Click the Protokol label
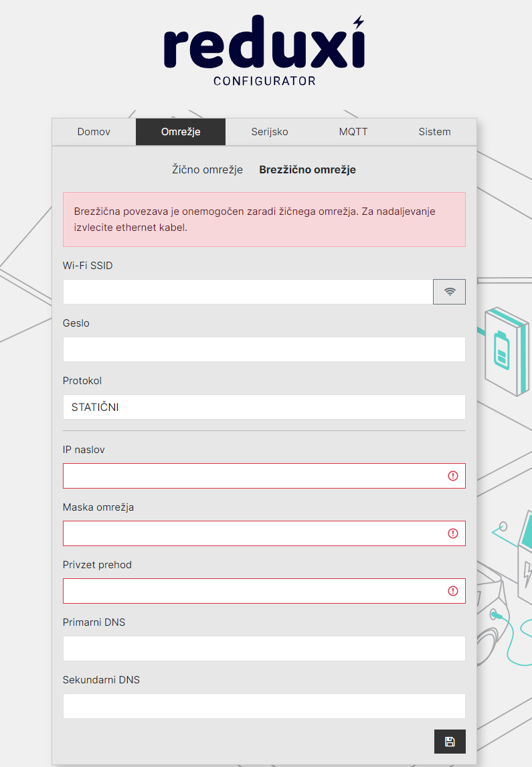The image size is (532, 767). (82, 381)
